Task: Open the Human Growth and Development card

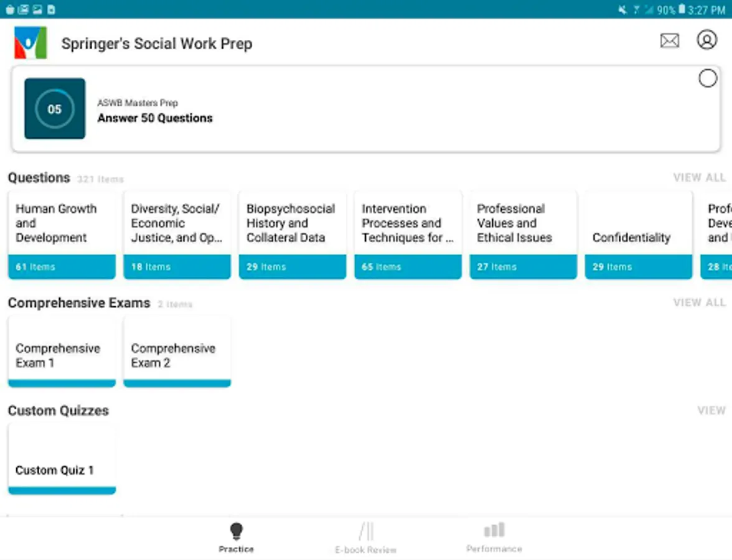Action: 62,235
